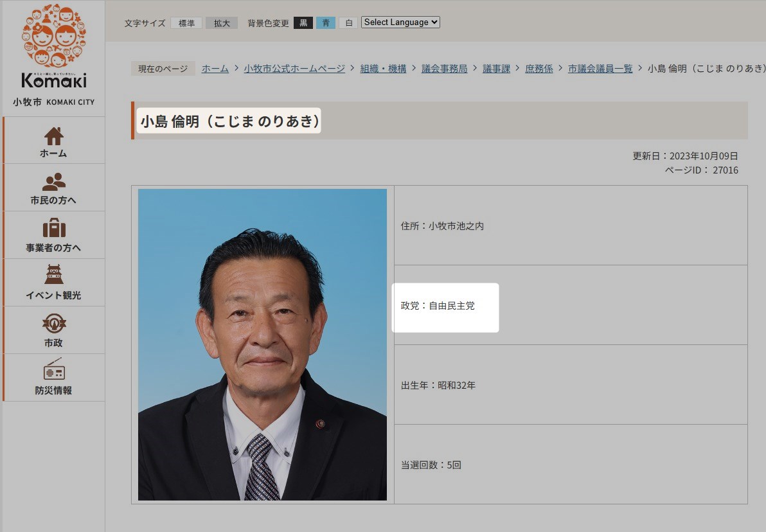Click the 背景色変更 label

[x=268, y=23]
